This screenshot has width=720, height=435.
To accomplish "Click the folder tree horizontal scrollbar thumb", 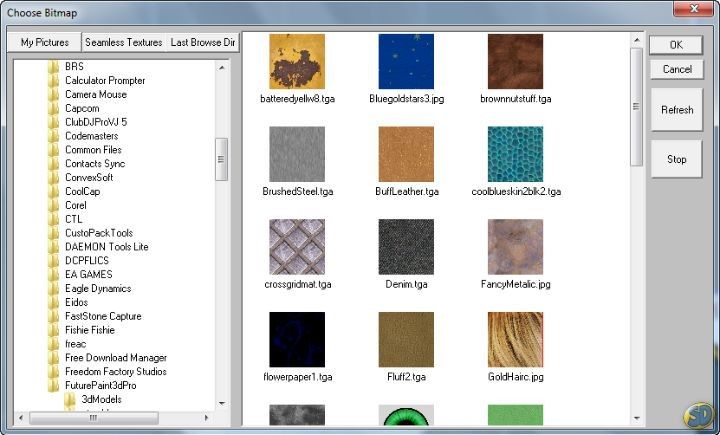I will 94,418.
